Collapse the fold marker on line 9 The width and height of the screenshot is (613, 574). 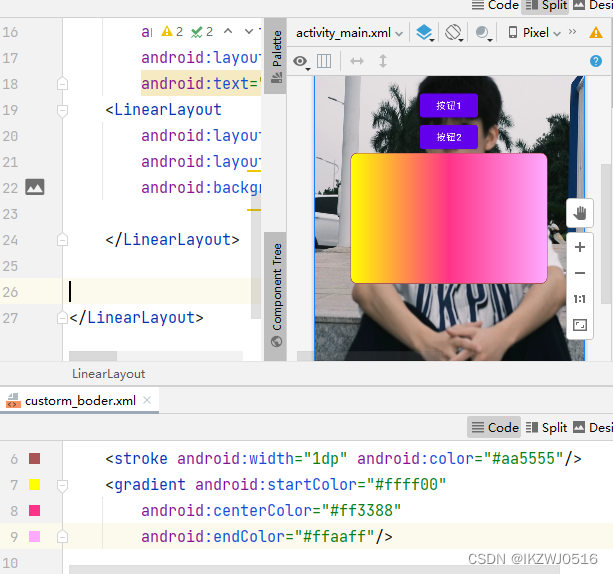pyautogui.click(x=63, y=537)
